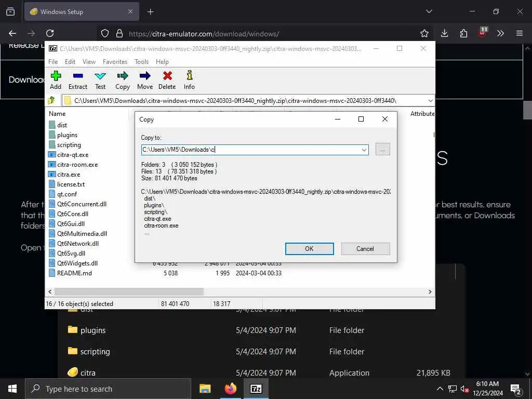Expand the 7-Zip address bar dropdown
This screenshot has width=532, height=399.
point(430,101)
